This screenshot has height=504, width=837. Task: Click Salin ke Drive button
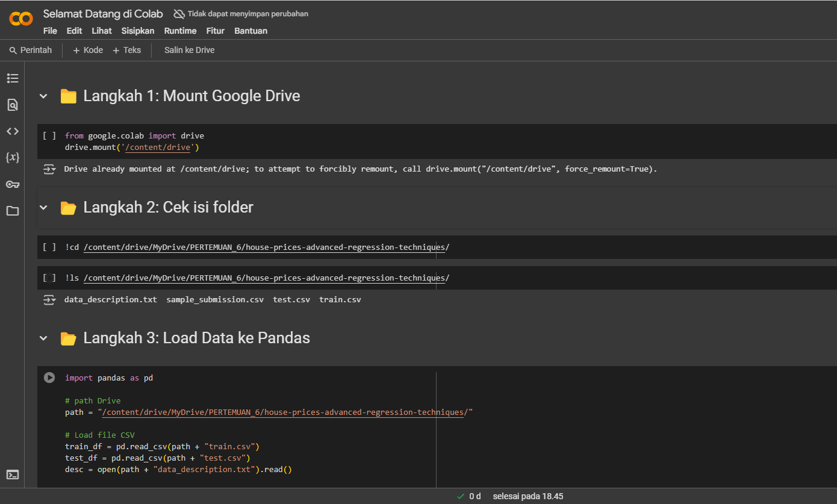190,51
